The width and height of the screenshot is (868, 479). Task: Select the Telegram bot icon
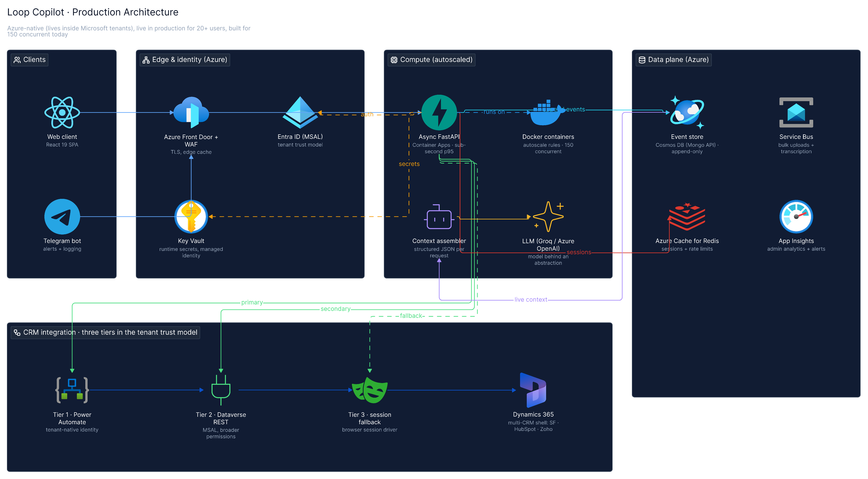point(62,217)
